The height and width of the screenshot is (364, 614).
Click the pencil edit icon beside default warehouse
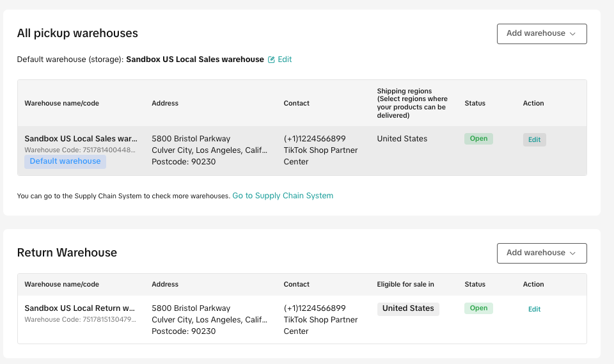(x=271, y=59)
